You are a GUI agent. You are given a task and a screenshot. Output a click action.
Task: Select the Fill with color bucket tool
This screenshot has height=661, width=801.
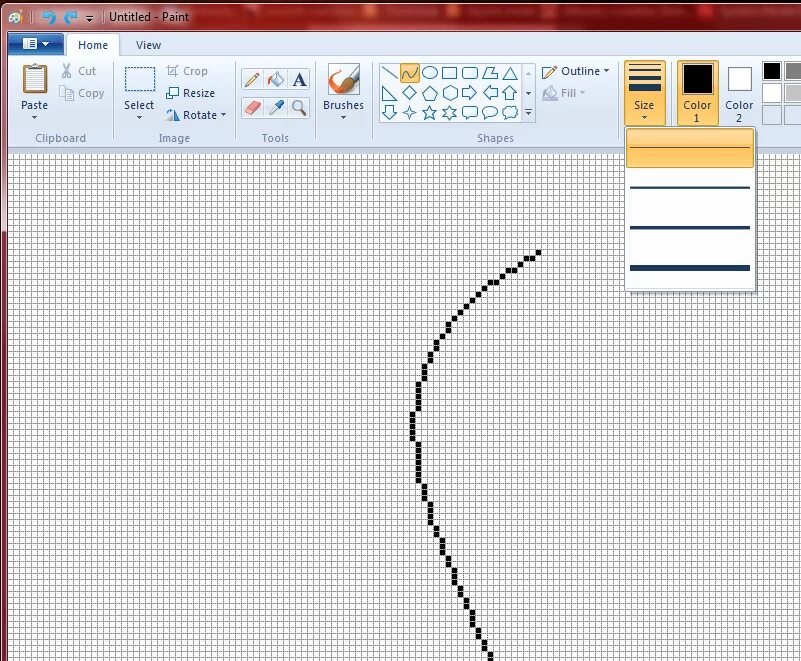276,80
